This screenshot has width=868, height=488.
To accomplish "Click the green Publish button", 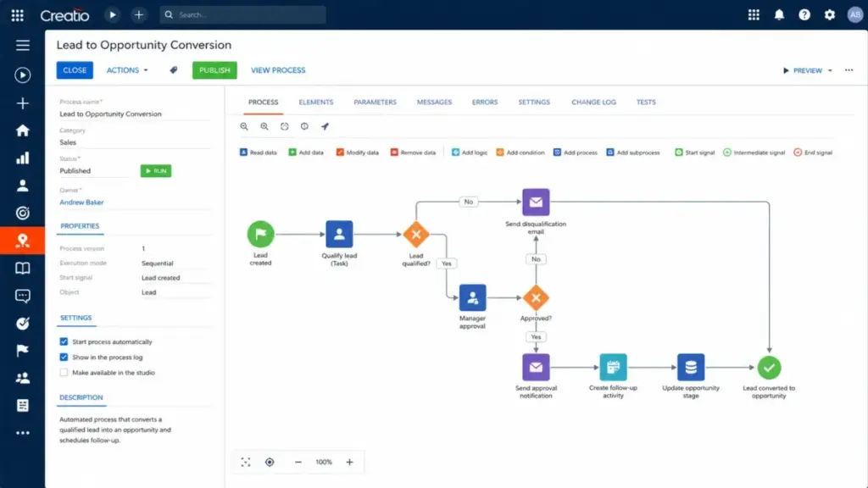I will (214, 70).
